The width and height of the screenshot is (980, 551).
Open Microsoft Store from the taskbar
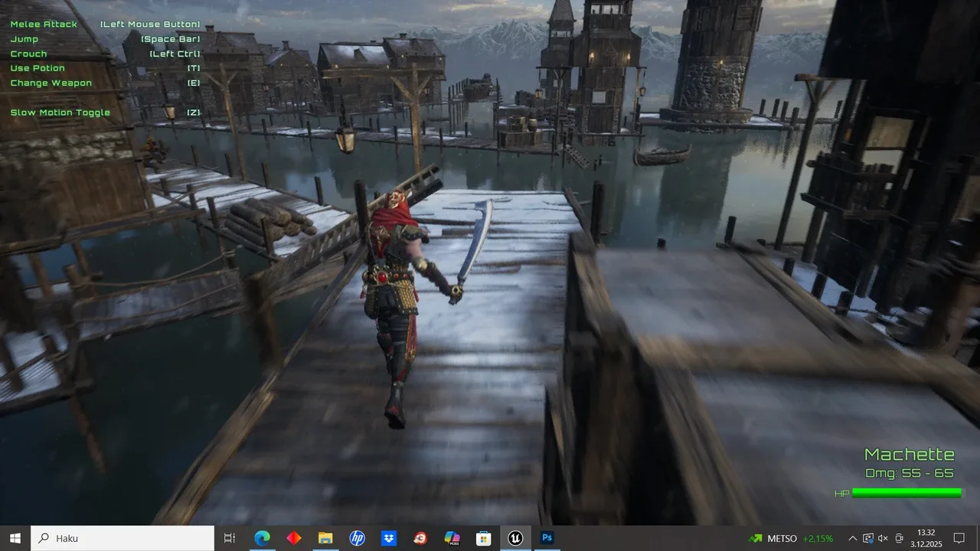(483, 538)
